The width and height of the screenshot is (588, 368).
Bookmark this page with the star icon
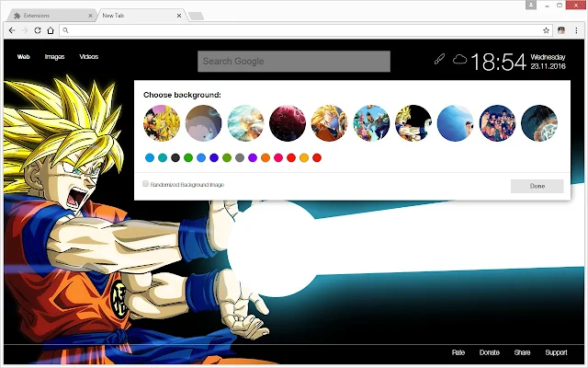(546, 30)
